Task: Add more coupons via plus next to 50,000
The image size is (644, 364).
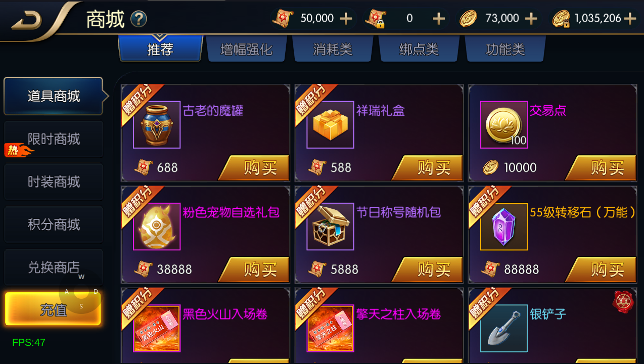Action: point(346,19)
